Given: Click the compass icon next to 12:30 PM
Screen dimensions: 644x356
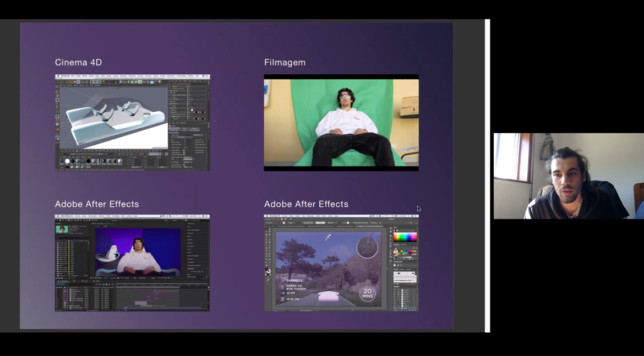Looking at the screenshot, I should pyautogui.click(x=283, y=299).
